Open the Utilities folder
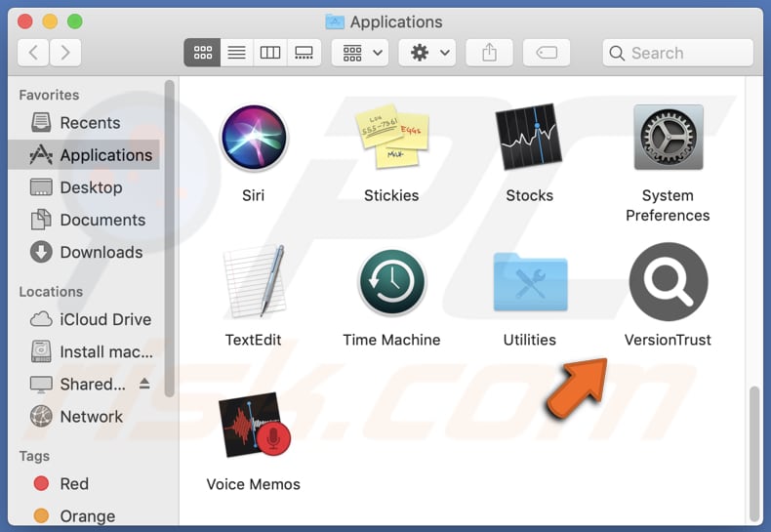Image resolution: width=771 pixels, height=532 pixels. tap(529, 282)
